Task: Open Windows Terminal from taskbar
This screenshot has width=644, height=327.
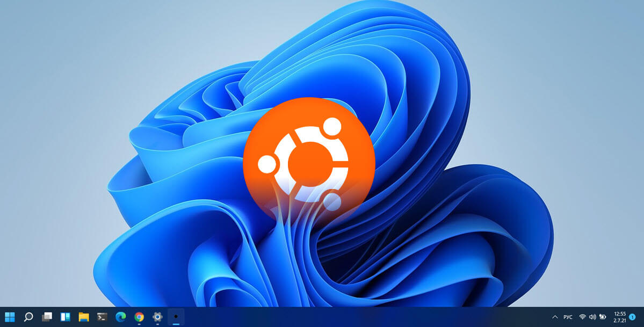Action: tap(102, 317)
